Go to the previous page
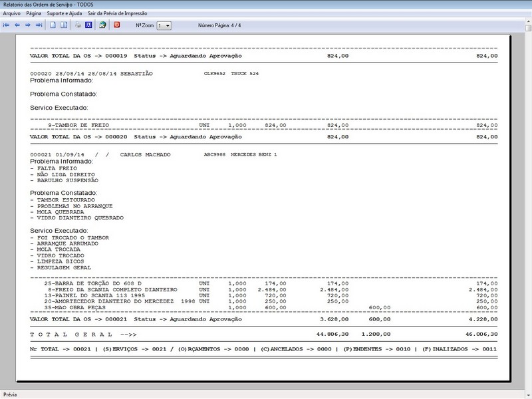 pyautogui.click(x=17, y=25)
